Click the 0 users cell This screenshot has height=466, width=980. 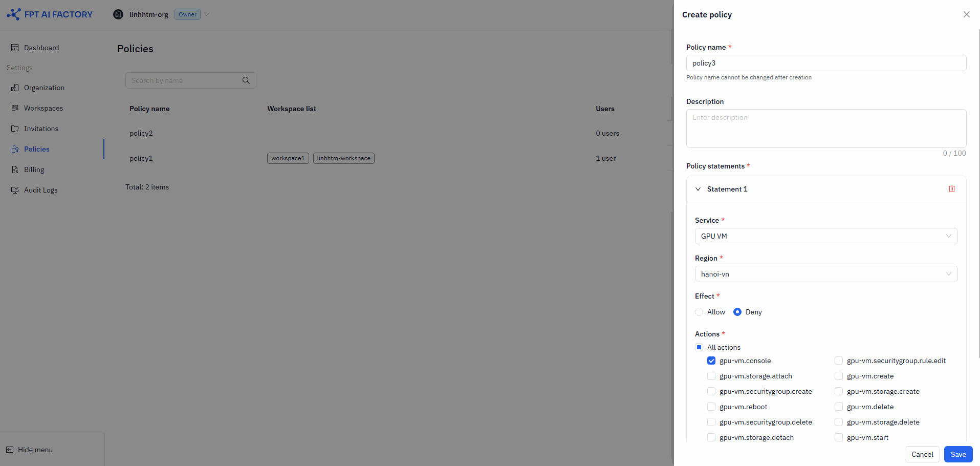(607, 133)
